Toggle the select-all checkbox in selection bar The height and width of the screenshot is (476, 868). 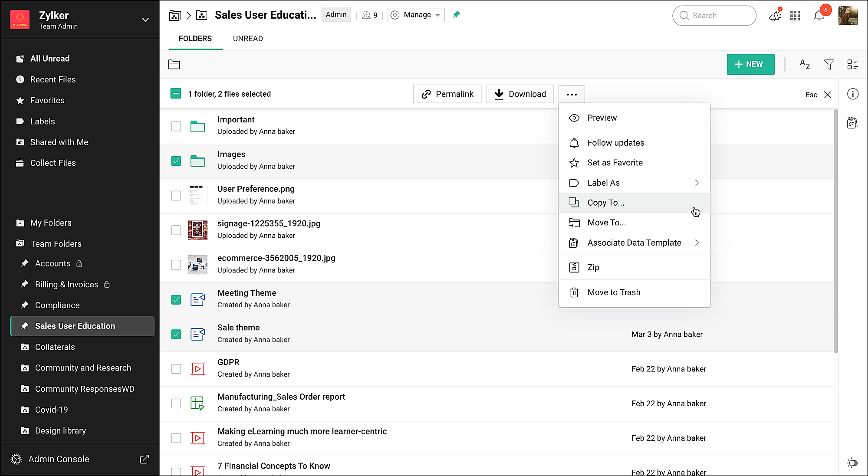click(x=176, y=94)
